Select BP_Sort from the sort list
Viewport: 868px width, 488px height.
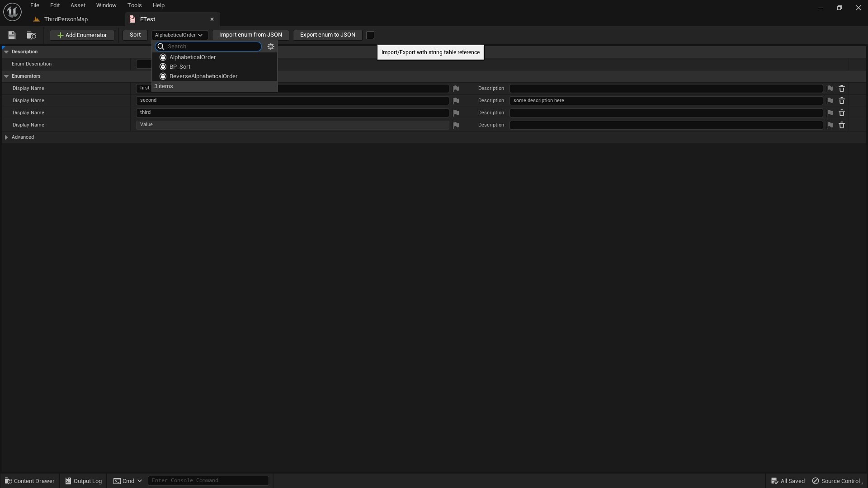(180, 66)
